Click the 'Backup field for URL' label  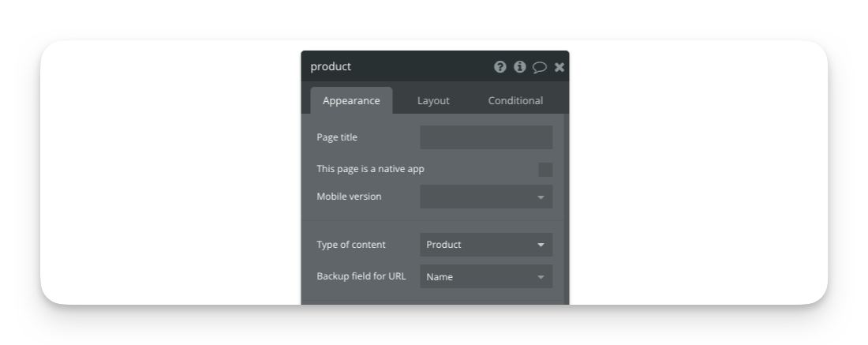[361, 276]
